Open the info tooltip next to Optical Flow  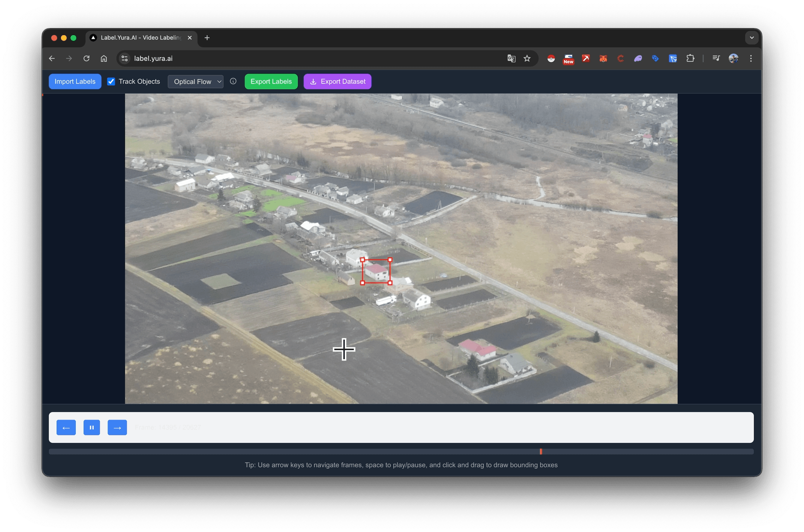click(233, 81)
